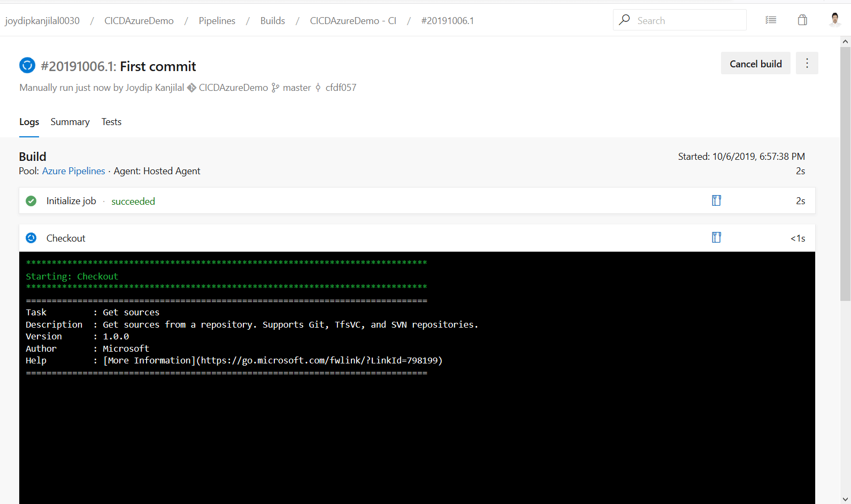This screenshot has width=851, height=504.
Task: Open the user profile avatar
Action: click(x=834, y=20)
